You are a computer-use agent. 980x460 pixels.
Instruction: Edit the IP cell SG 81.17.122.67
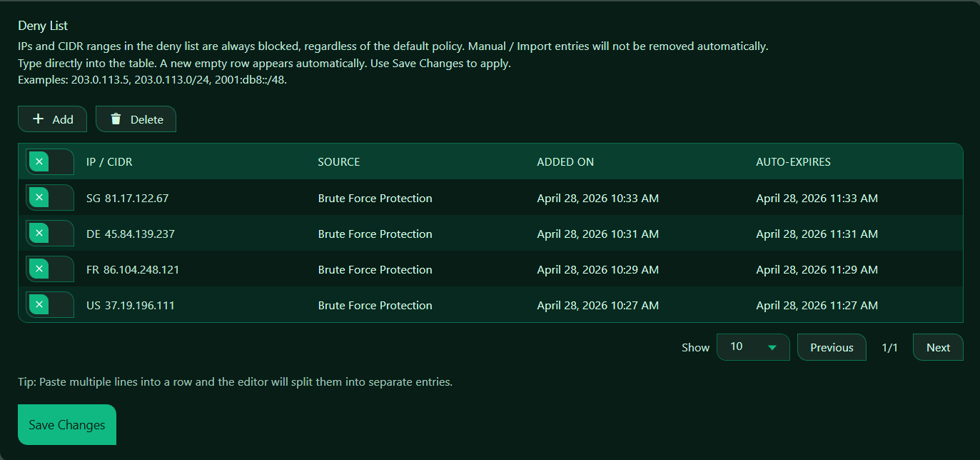tap(128, 199)
